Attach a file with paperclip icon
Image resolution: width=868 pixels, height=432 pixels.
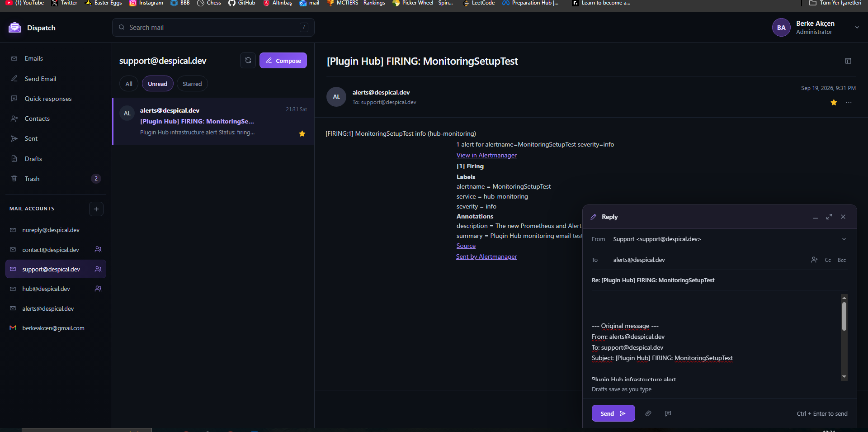click(x=648, y=413)
